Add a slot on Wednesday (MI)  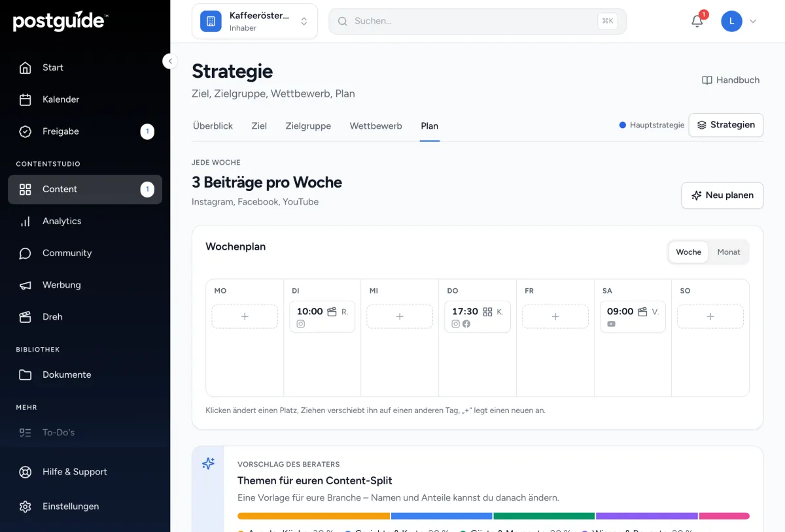coord(400,316)
